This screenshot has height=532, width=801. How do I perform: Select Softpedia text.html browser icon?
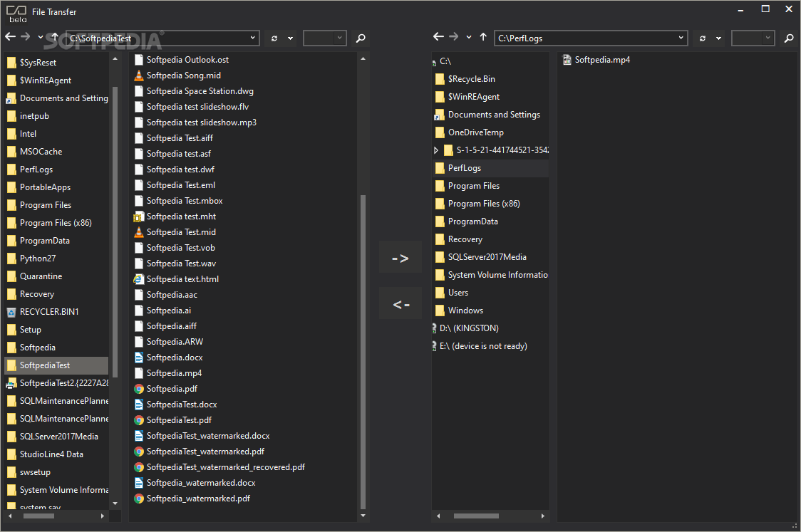[138, 279]
